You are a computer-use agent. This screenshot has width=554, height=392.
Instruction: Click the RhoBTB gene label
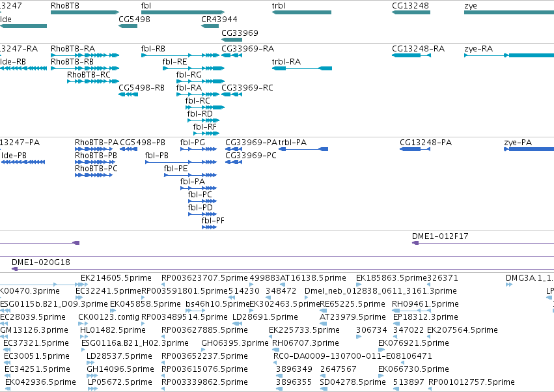pos(65,6)
